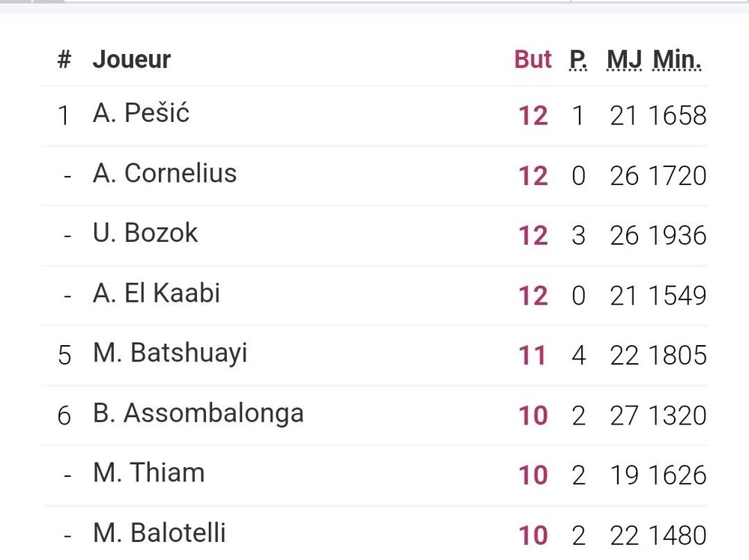Click the # rank column header
This screenshot has height=560, width=749.
coord(64,60)
